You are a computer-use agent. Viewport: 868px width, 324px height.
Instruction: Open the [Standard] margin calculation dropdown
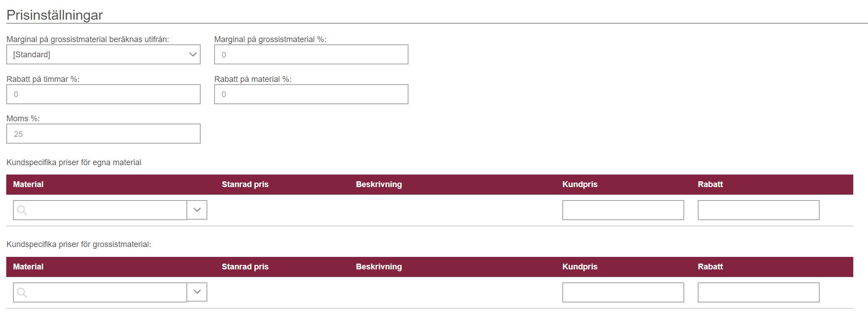(x=103, y=55)
